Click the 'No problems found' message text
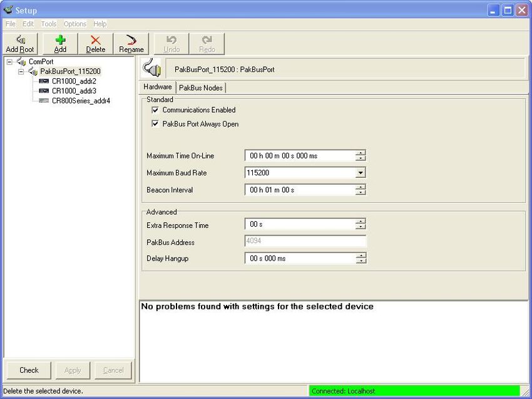 257,306
